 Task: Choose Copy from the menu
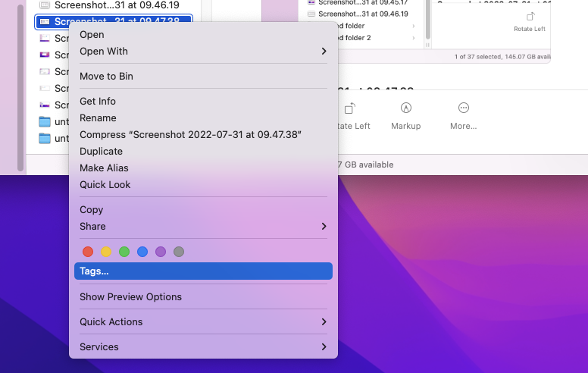click(203, 210)
